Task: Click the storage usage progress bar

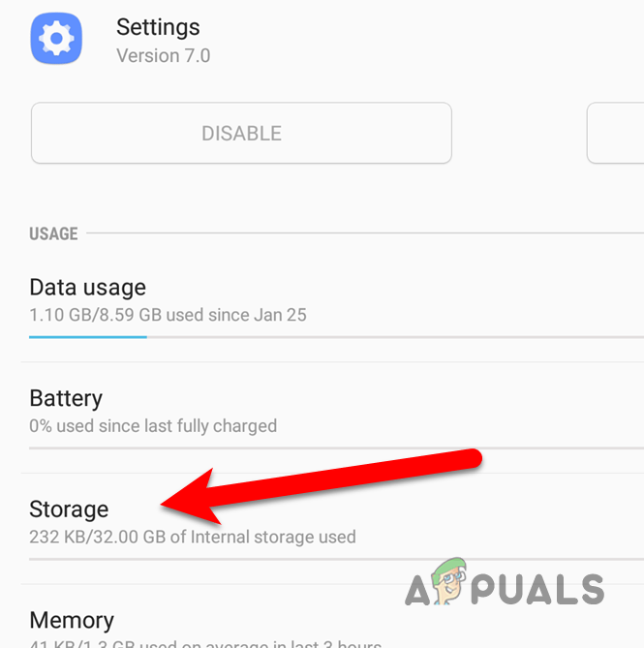Action: coord(336,559)
